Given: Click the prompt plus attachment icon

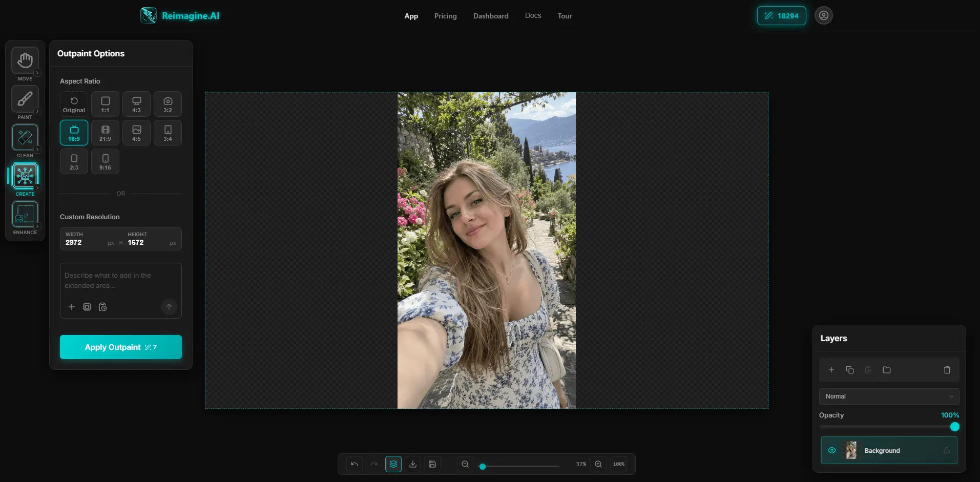Looking at the screenshot, I should [72, 307].
